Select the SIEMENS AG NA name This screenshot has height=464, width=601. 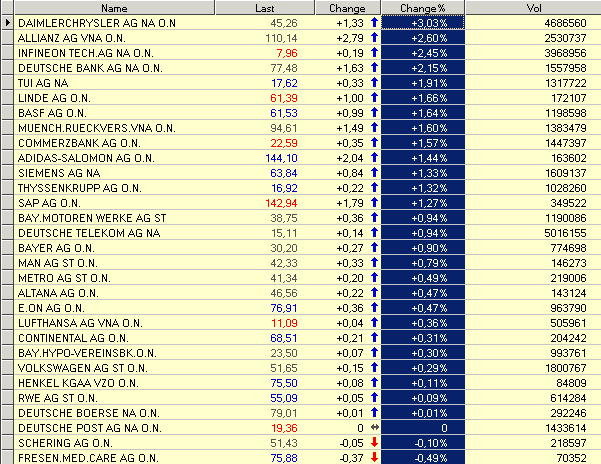[59, 173]
